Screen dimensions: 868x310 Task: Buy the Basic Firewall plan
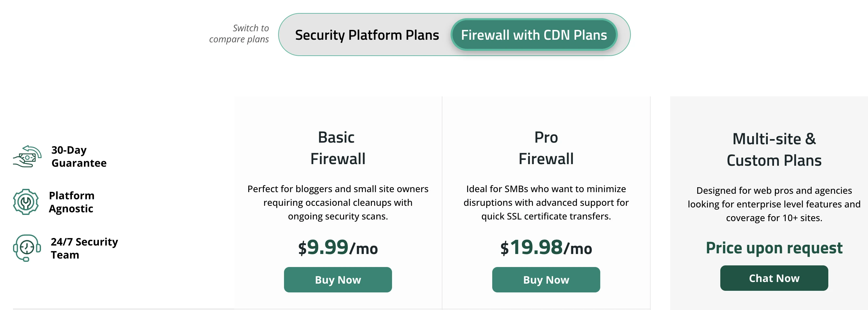click(338, 280)
